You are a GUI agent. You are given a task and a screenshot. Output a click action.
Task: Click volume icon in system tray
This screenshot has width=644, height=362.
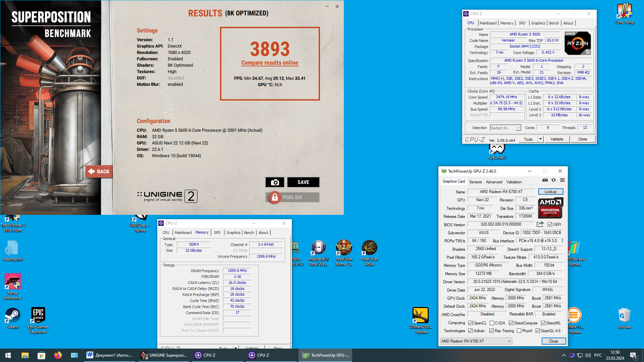point(588,355)
